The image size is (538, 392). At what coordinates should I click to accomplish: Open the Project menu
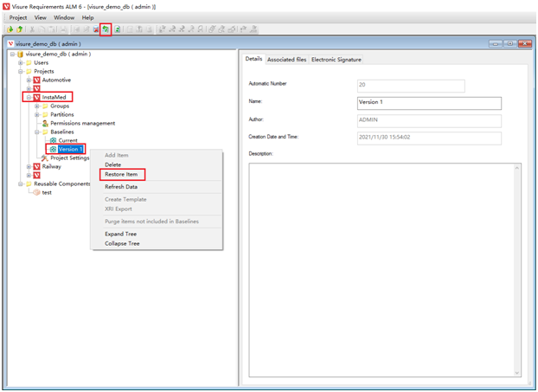[x=18, y=17]
